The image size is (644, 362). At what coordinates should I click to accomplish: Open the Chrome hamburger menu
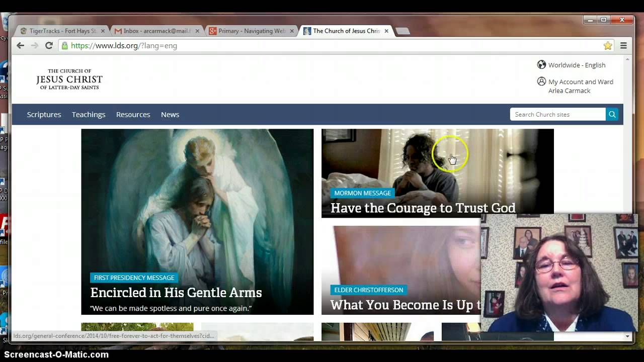623,45
